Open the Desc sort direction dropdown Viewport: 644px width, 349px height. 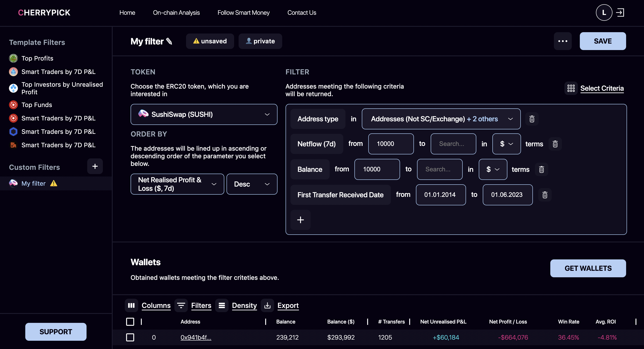(x=252, y=184)
